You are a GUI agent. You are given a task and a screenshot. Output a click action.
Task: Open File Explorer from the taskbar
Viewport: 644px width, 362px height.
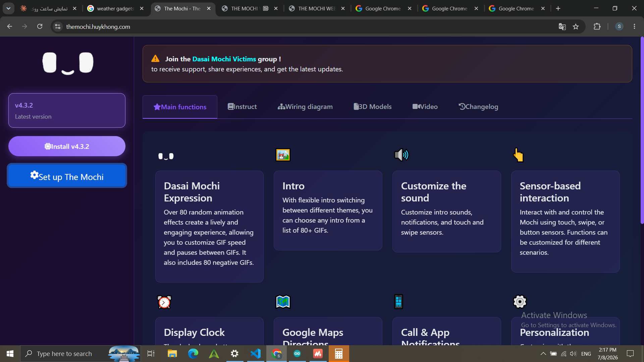172,354
